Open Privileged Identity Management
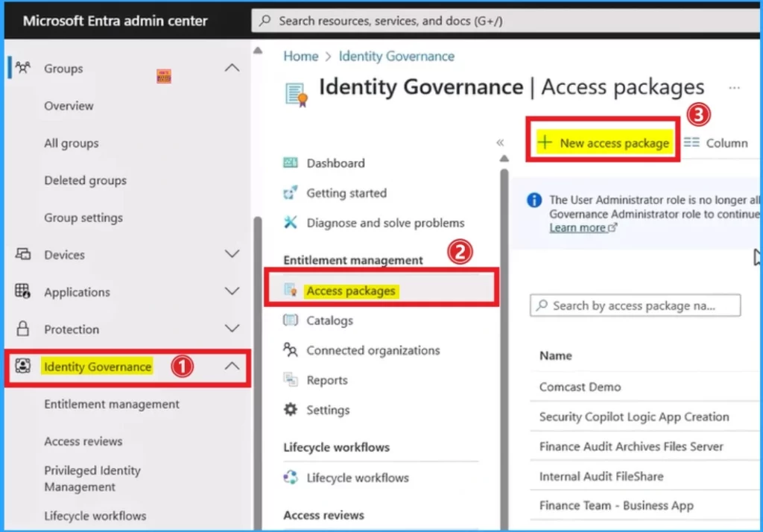 click(x=92, y=478)
